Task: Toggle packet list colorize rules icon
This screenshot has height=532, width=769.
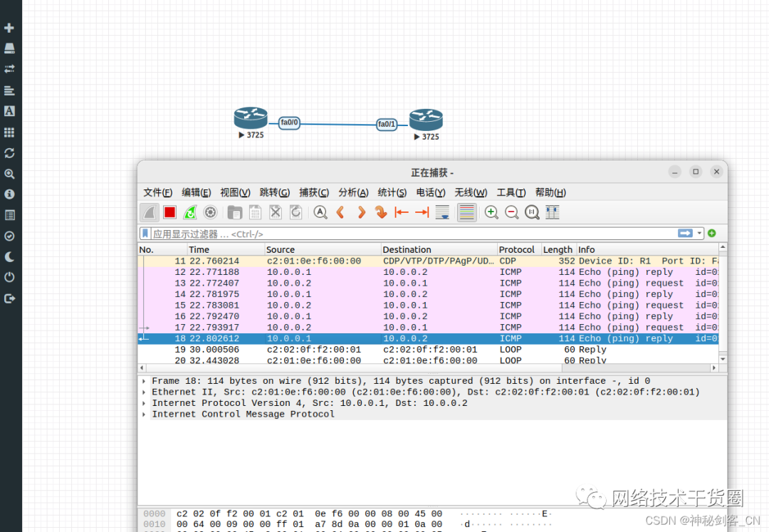Action: [467, 212]
